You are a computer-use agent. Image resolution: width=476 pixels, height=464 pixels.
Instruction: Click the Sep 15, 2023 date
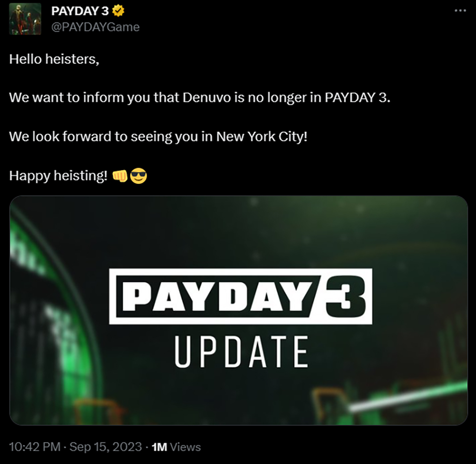106,447
